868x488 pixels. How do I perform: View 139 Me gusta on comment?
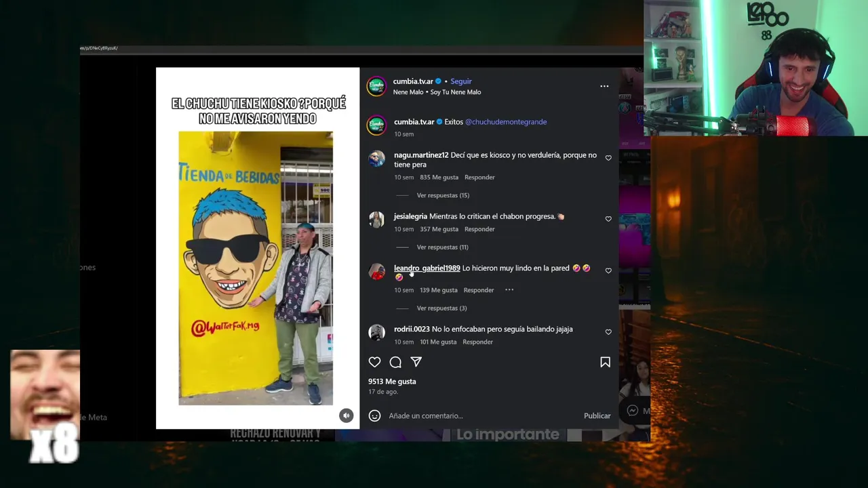[438, 290]
